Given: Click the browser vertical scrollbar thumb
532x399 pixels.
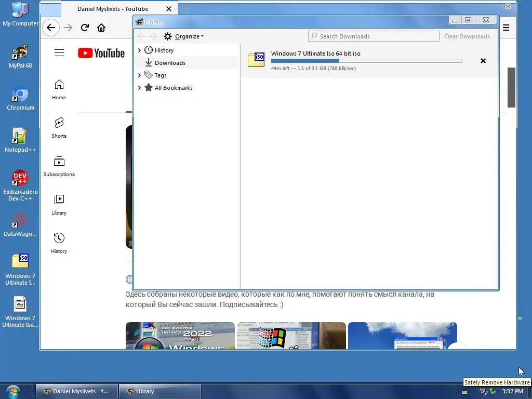Looking at the screenshot, I should pos(511,87).
